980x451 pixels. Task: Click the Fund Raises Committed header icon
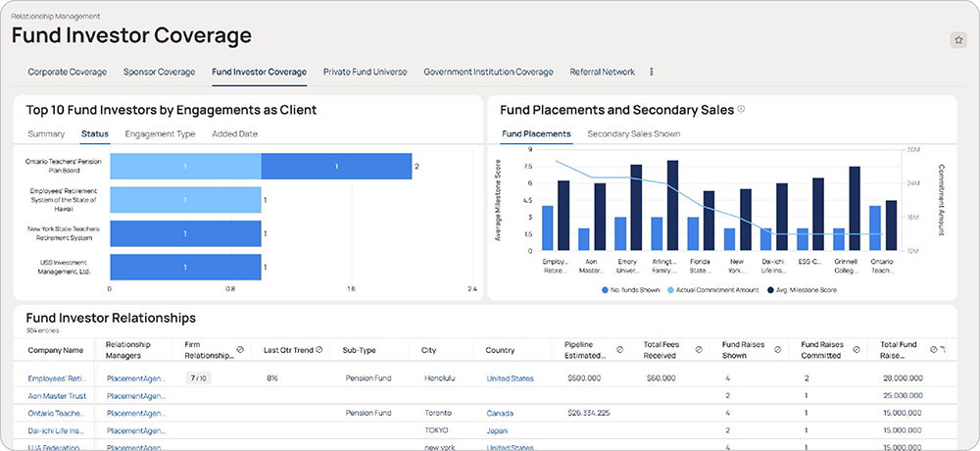[857, 350]
